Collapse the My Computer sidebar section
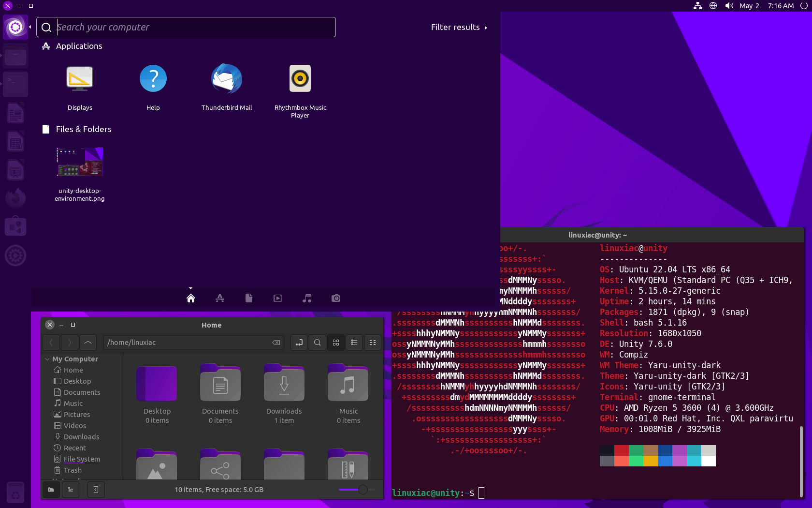This screenshot has width=812, height=508. [47, 359]
